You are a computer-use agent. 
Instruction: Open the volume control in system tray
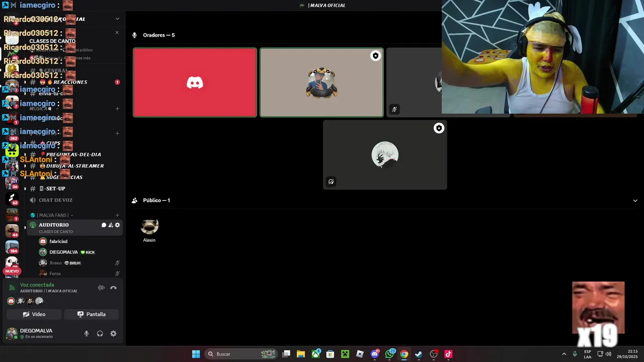(x=609, y=354)
